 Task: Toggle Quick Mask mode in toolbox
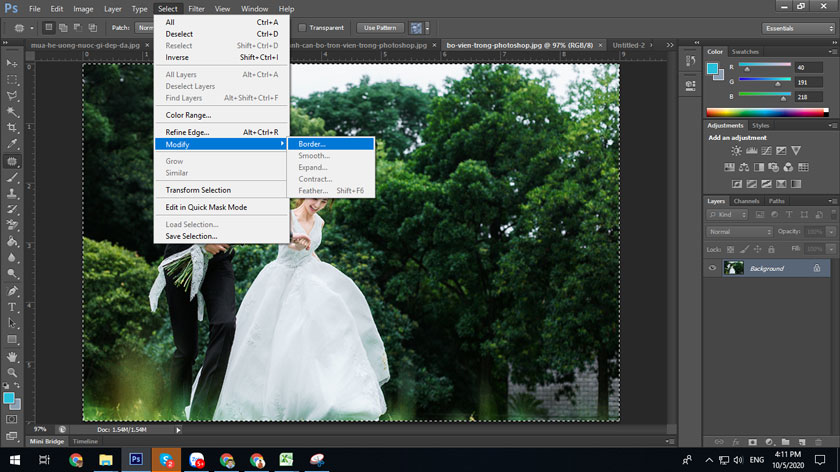click(12, 419)
